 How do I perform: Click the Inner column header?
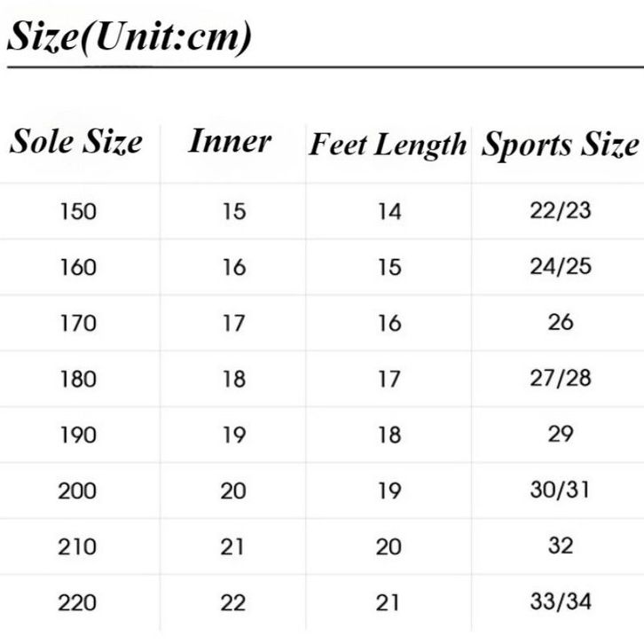pos(230,141)
